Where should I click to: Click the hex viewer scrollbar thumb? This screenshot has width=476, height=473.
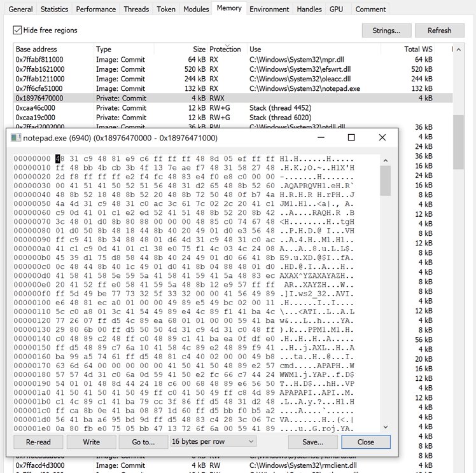386,181
